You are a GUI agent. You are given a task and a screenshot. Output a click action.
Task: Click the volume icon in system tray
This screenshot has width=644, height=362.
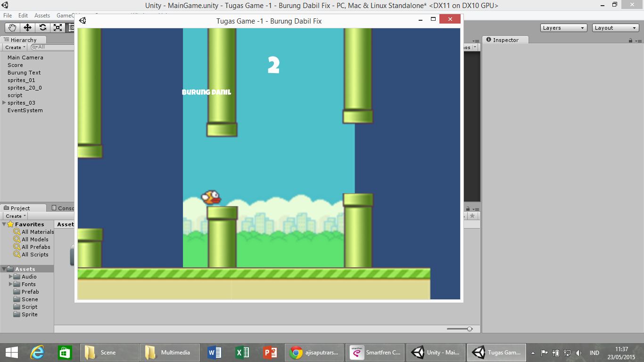coord(578,353)
